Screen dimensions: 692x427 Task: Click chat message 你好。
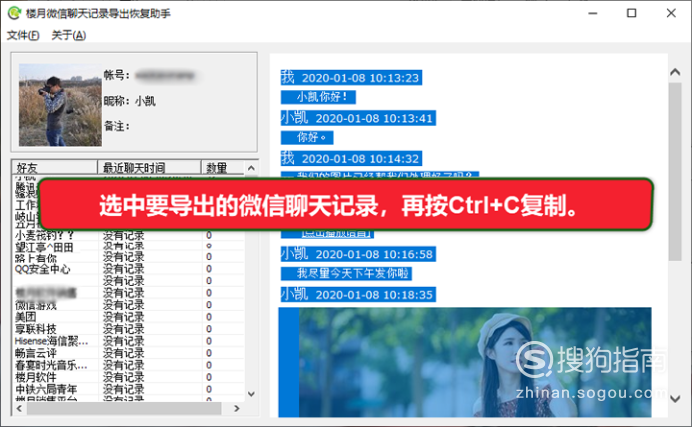(x=307, y=138)
